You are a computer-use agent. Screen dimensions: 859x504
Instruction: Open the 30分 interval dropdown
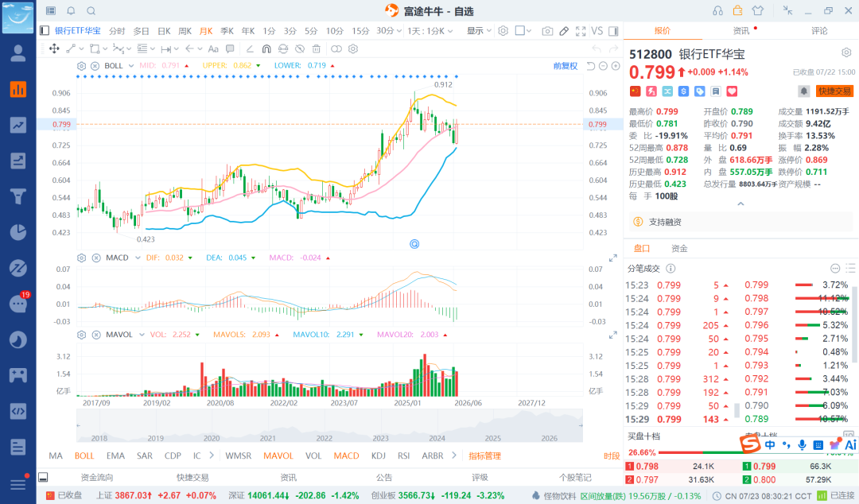click(x=388, y=31)
